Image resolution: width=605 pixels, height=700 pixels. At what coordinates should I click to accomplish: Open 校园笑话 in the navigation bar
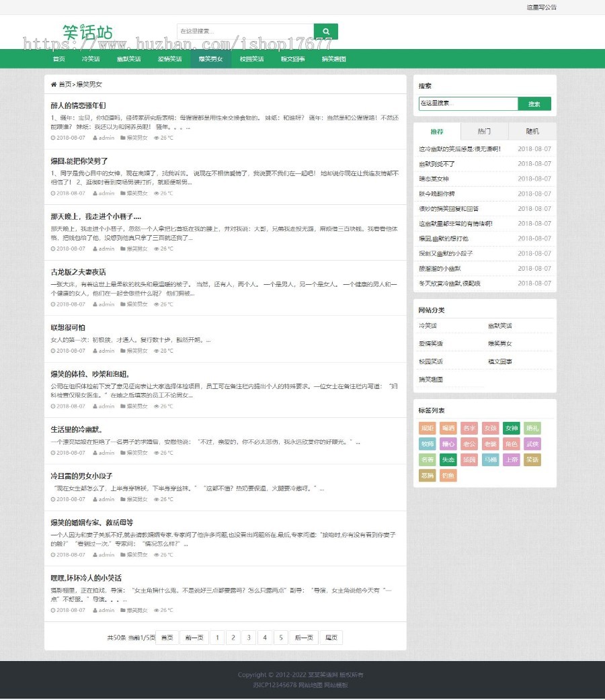[x=252, y=59]
